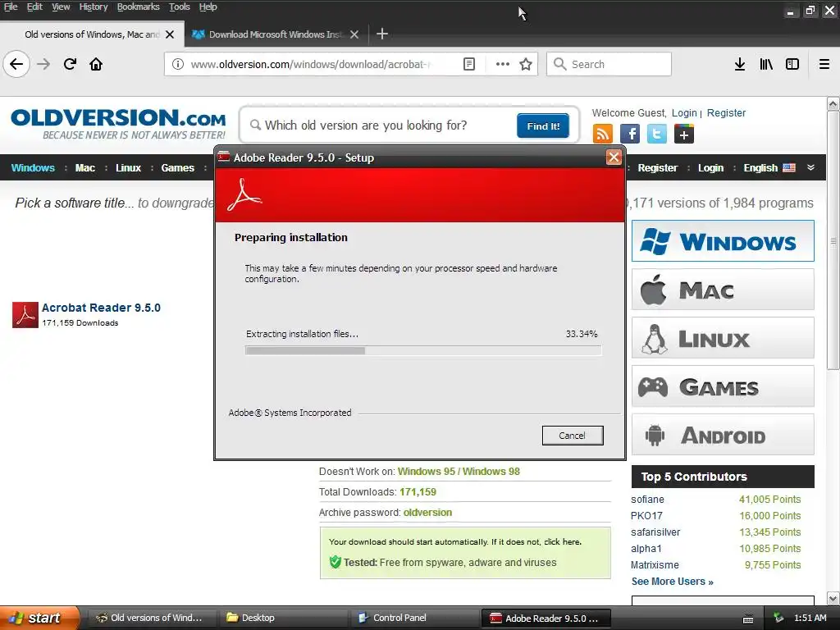Toggle Reader View icon in address bar
Screen dimensions: 840x630
tap(468, 64)
